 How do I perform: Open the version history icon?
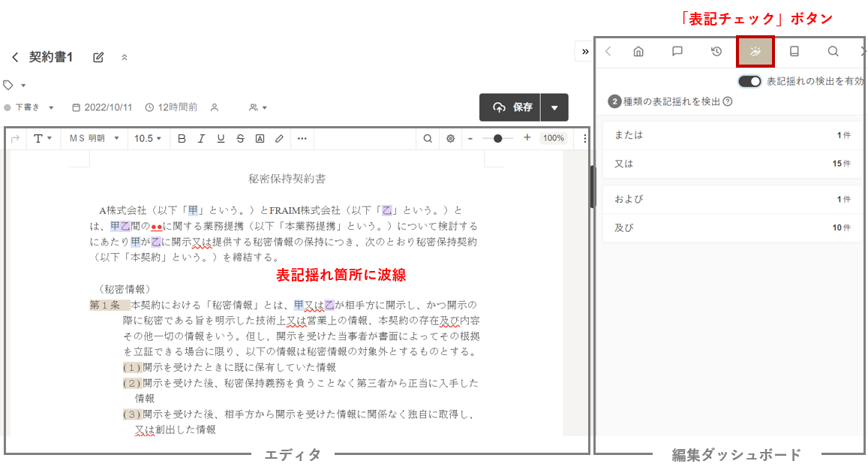coord(716,52)
